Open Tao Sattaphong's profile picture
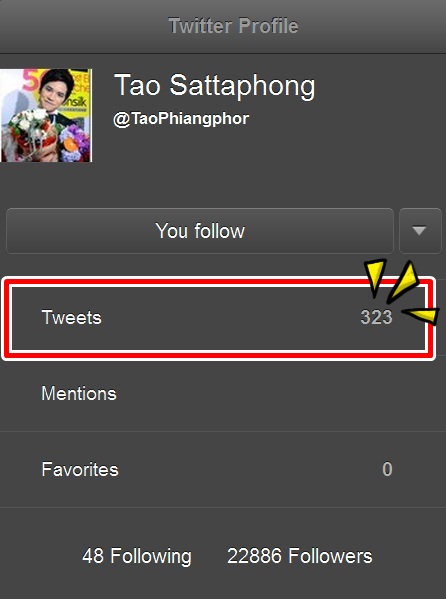 (46, 115)
